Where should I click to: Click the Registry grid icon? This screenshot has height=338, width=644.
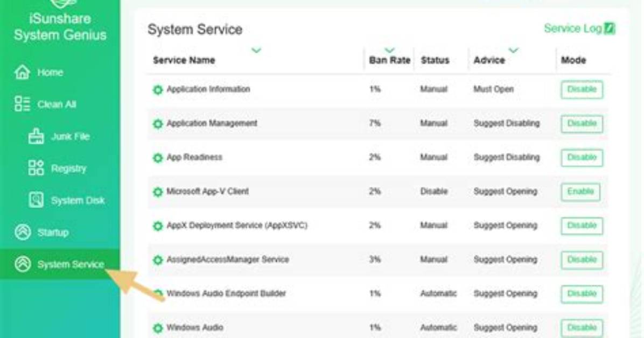coord(36,168)
